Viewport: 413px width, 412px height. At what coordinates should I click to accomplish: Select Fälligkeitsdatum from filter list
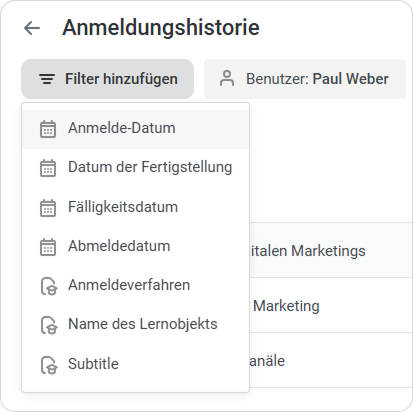pyautogui.click(x=136, y=207)
